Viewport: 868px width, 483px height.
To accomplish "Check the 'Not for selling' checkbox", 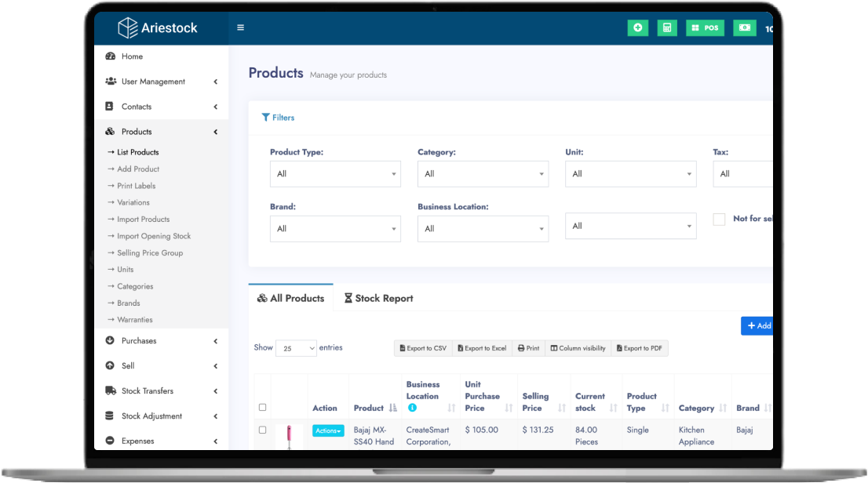I will 719,219.
